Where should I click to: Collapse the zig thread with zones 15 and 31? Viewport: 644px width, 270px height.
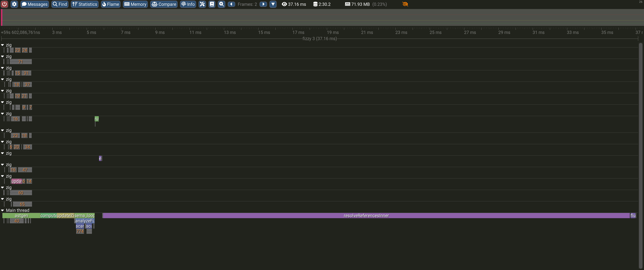coord(2,68)
